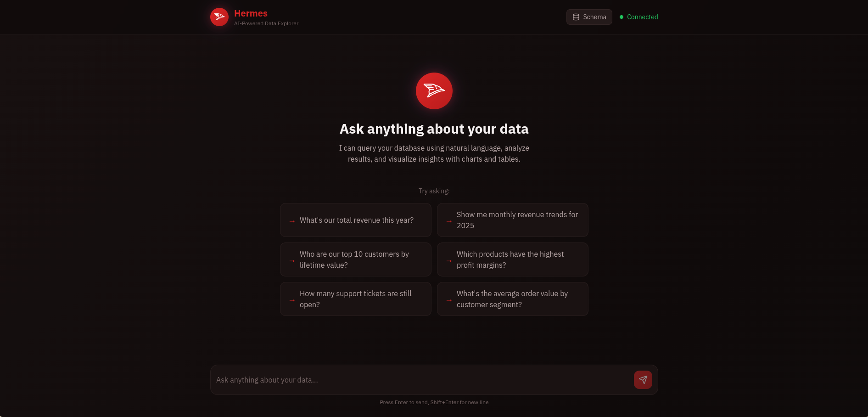Click the Connected status label
This screenshot has width=868, height=417.
[642, 17]
